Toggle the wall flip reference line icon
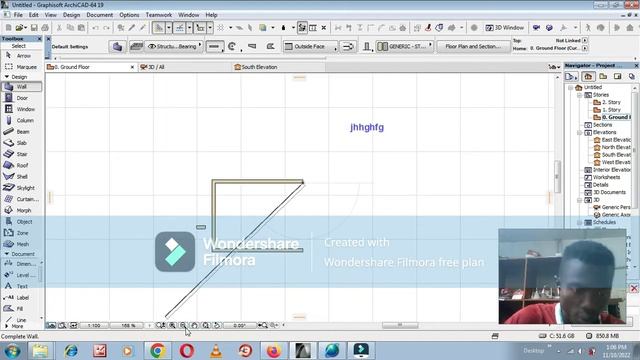This screenshot has width=640, height=360. 348,47
